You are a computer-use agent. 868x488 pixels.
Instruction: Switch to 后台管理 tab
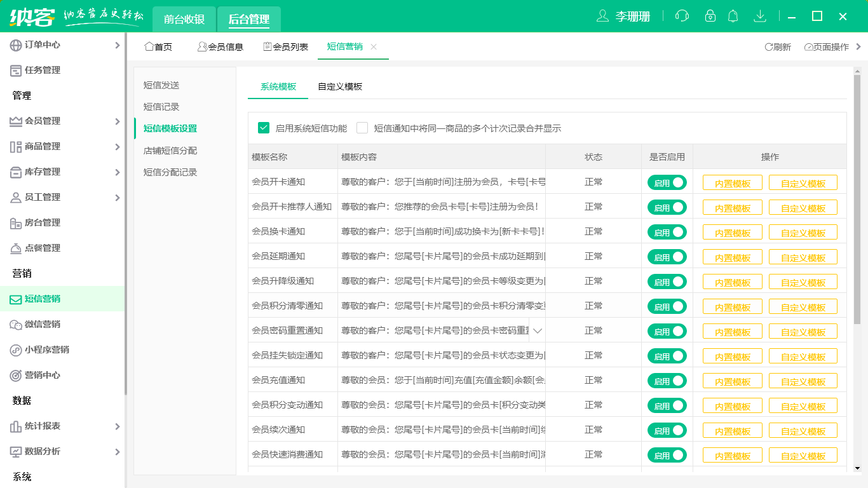click(x=249, y=19)
